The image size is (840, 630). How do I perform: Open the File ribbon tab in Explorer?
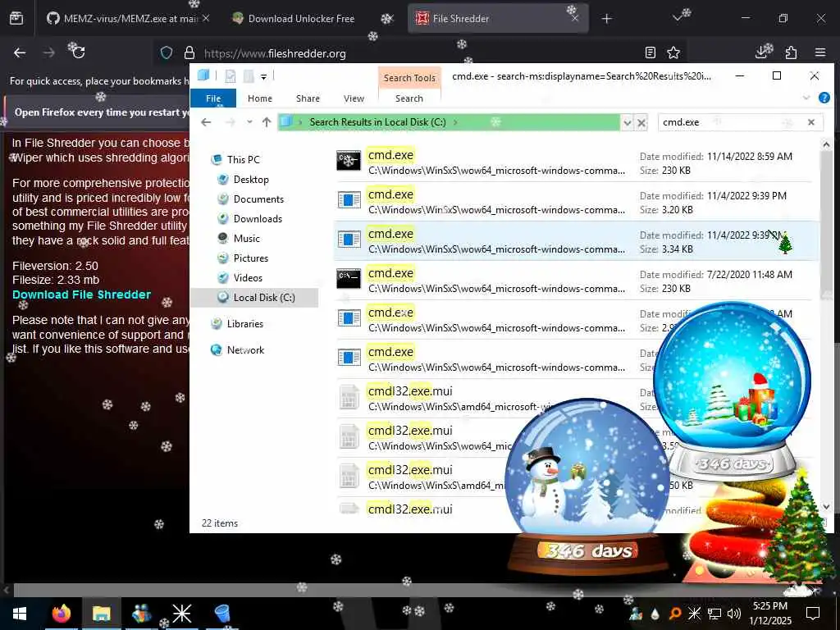click(213, 98)
